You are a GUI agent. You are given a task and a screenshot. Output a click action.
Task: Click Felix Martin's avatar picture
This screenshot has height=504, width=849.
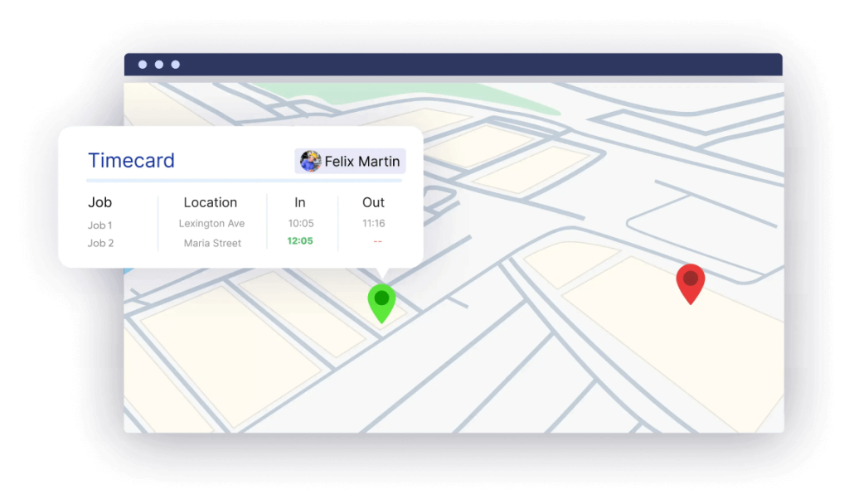pos(310,162)
